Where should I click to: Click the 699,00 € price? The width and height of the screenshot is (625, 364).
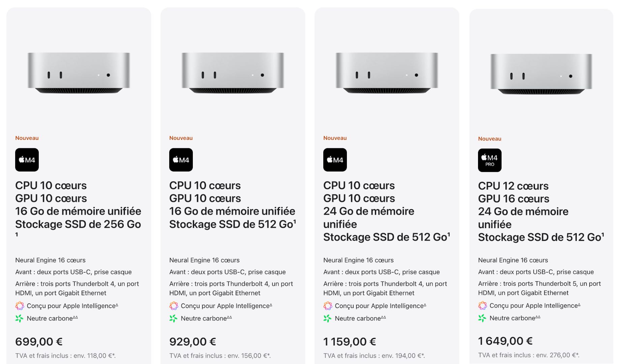click(39, 341)
